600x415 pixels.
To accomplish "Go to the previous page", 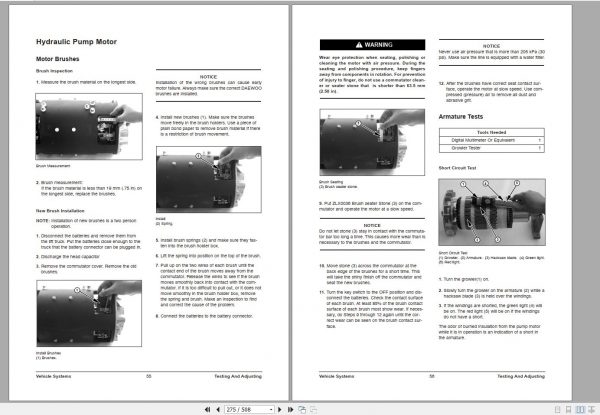I will pos(218,409).
